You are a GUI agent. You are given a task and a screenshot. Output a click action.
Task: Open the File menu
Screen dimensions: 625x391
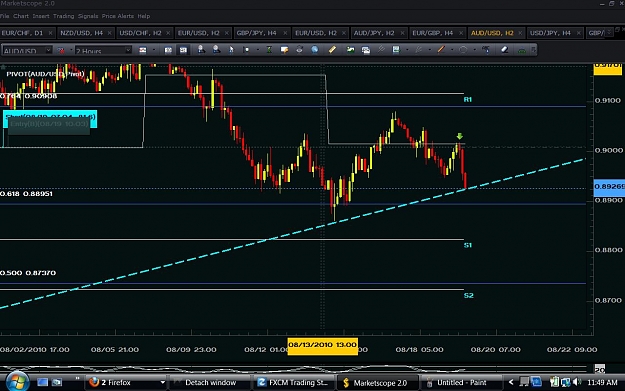pos(5,16)
